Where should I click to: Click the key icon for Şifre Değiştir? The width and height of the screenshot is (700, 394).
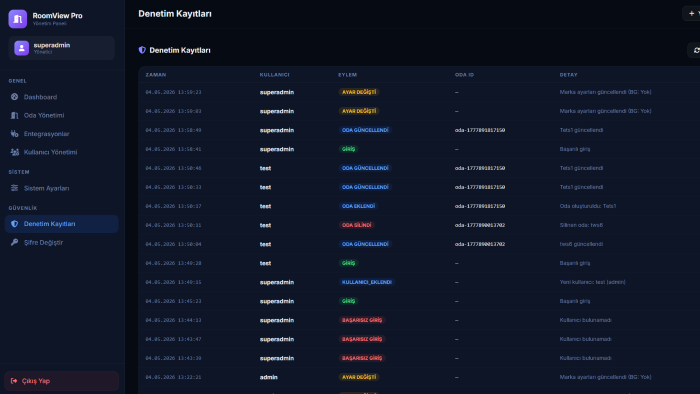[x=14, y=242]
